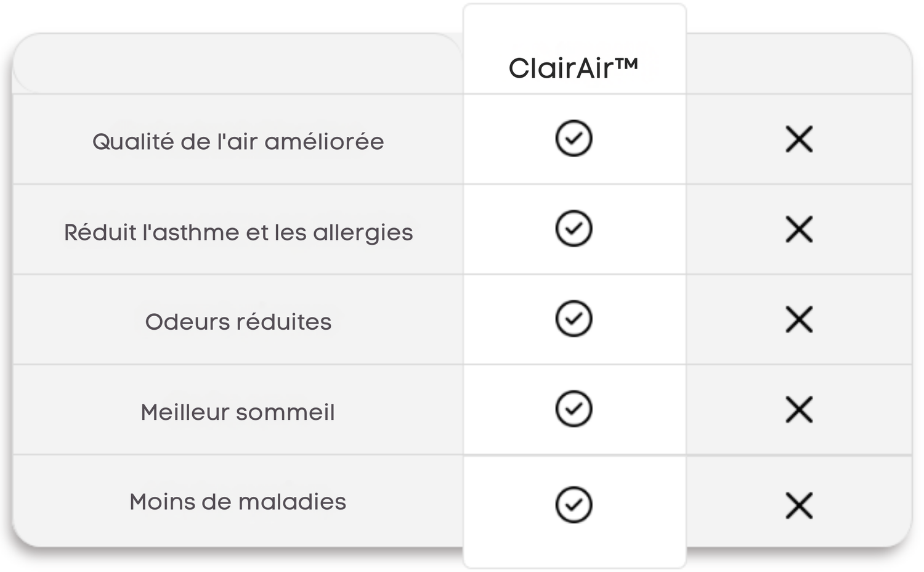Image resolution: width=924 pixels, height=572 pixels.
Task: Click the X icon for Qualité de l'air améliorée
Action: 799,139
